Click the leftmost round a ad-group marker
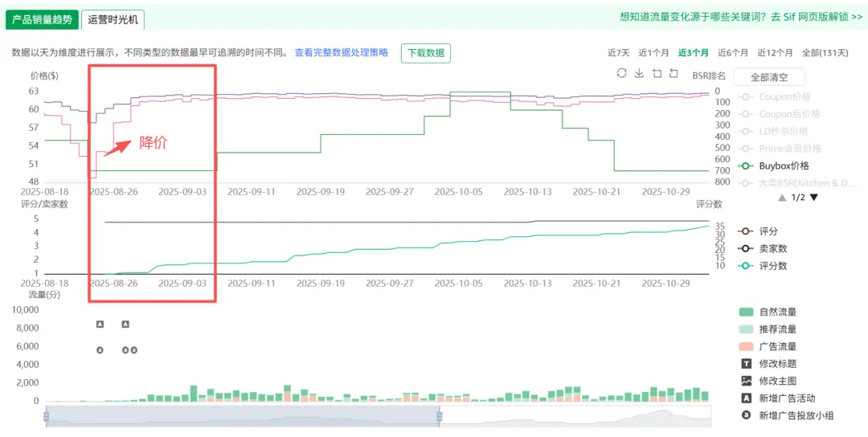This screenshot has width=868, height=437. click(x=100, y=349)
